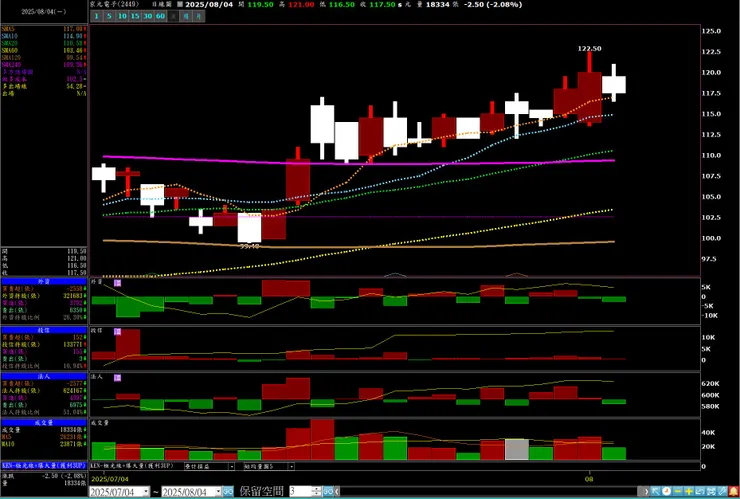Click the SMA10 legend row
Screen dimensions: 740x499
44,36
